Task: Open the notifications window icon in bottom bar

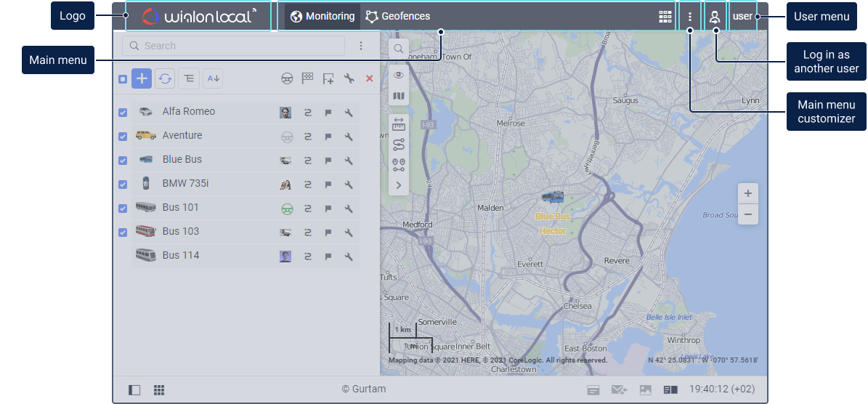Action: [x=593, y=390]
